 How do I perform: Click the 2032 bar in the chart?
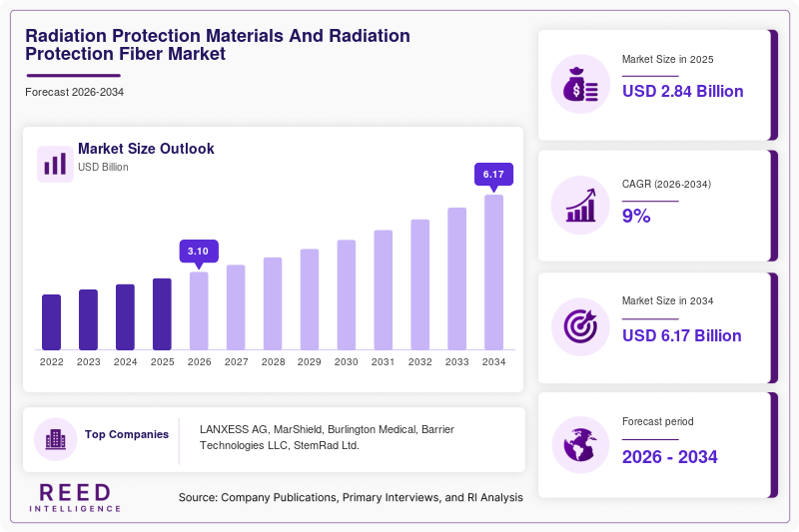419,284
